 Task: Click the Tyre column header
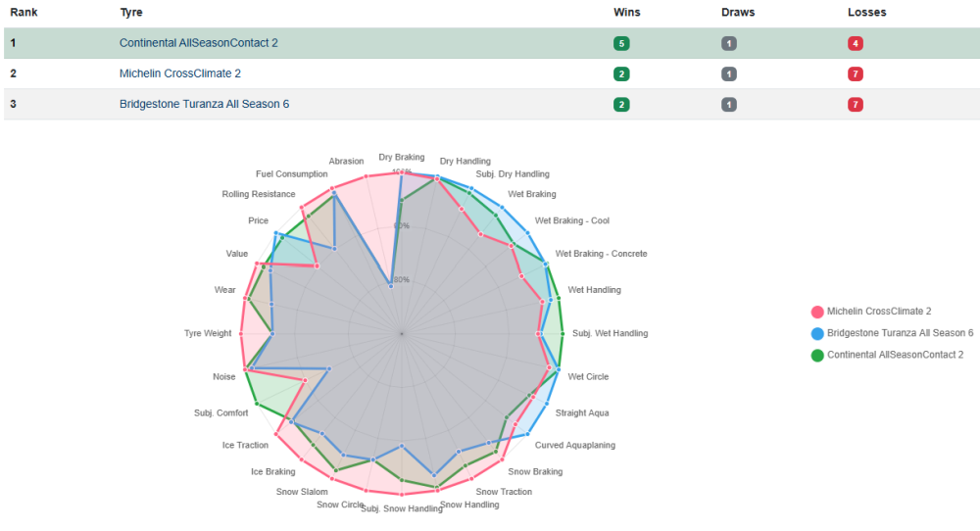tap(131, 13)
